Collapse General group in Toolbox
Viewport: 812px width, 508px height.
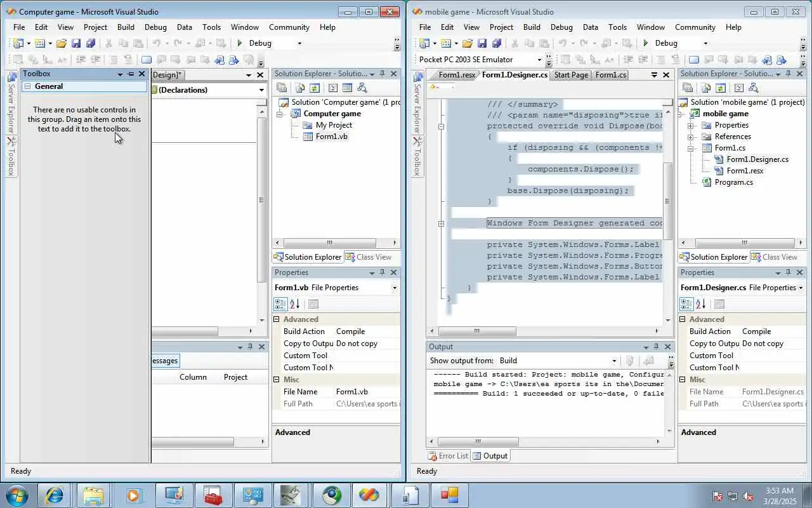coord(27,86)
